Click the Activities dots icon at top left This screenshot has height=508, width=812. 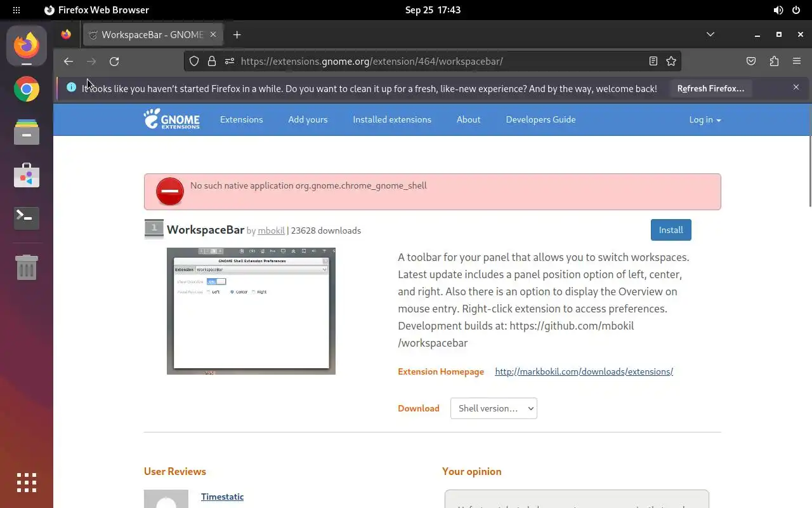[16, 10]
